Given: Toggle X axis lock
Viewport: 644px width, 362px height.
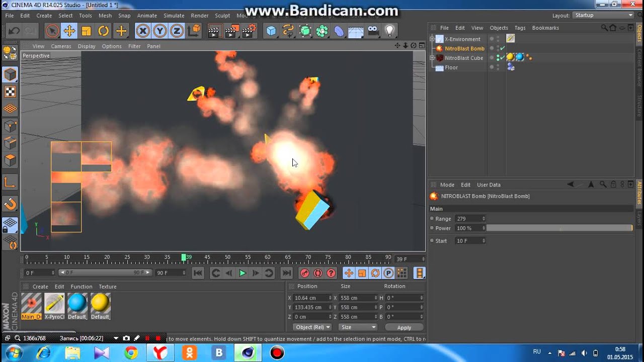Looking at the screenshot, I should coord(143,31).
